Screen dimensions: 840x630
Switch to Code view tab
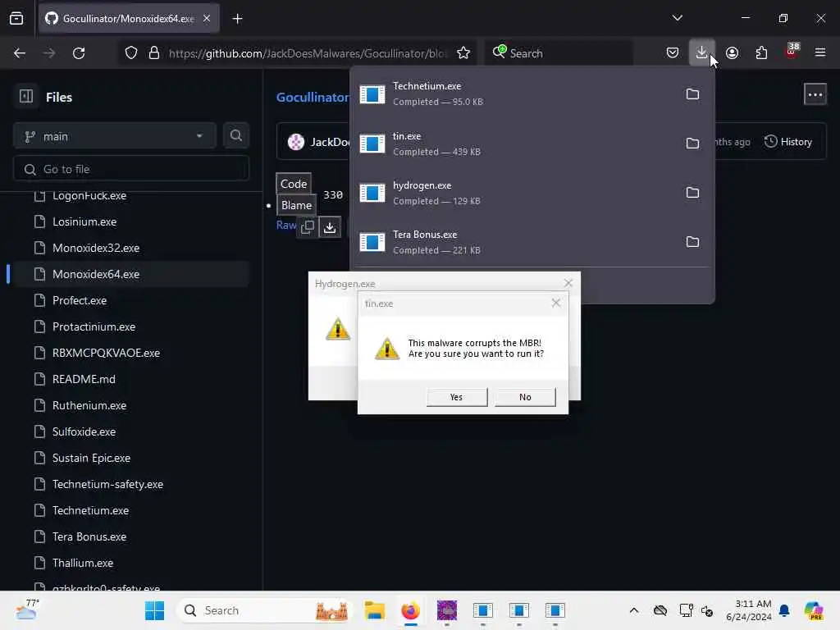[x=294, y=184]
